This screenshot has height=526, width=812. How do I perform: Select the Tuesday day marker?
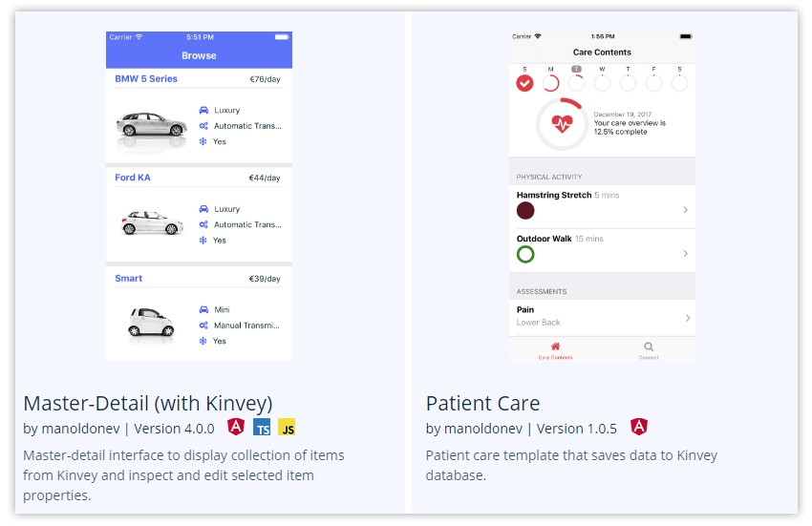point(576,69)
